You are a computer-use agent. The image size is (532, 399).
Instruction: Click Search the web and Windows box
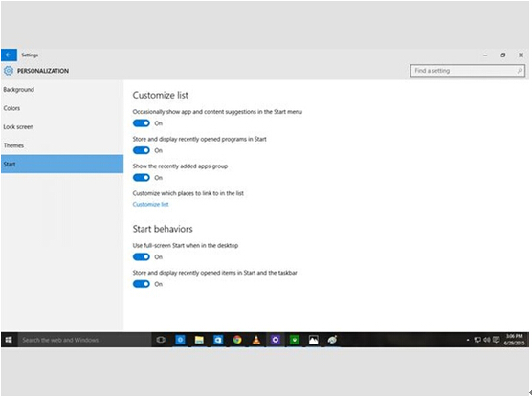coord(85,340)
